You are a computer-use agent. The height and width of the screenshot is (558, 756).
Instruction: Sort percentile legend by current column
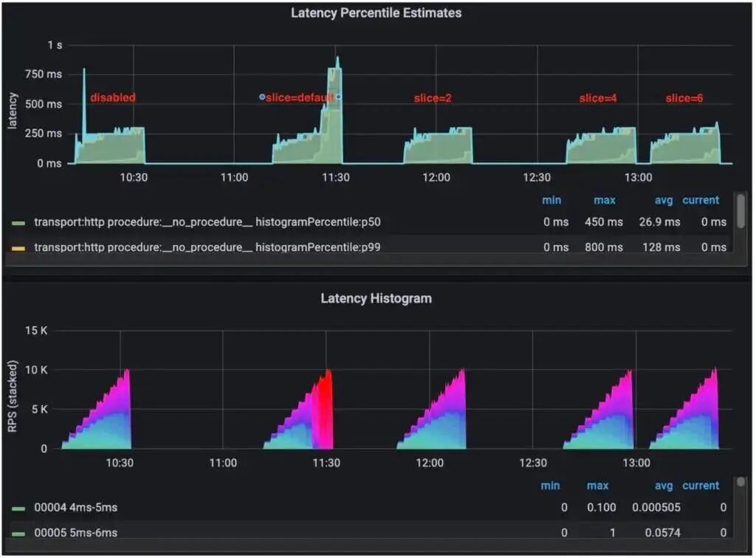(700, 200)
